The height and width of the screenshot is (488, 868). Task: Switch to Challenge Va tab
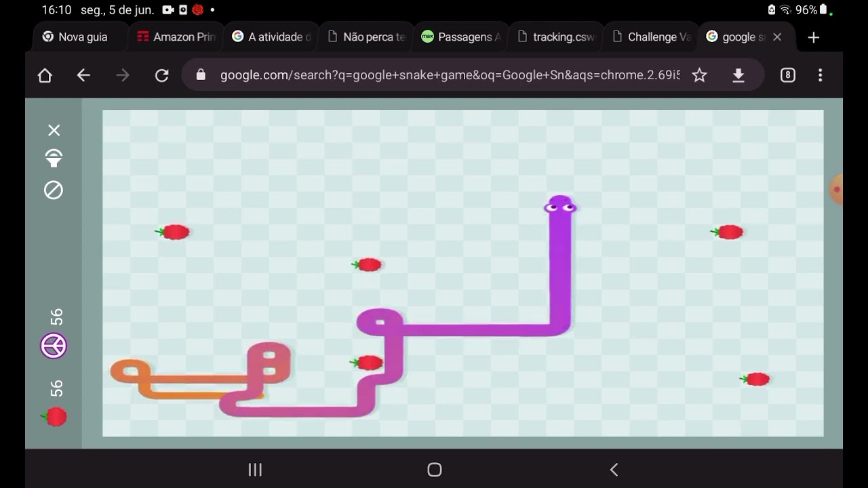(651, 37)
